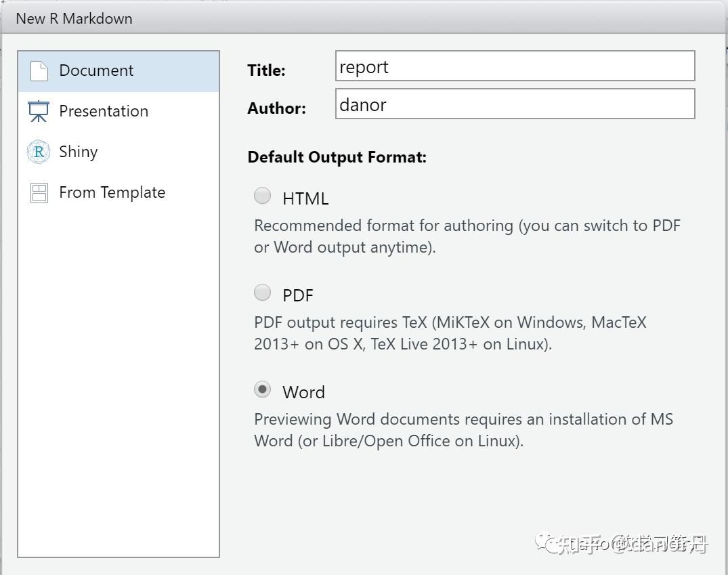Image resolution: width=728 pixels, height=575 pixels.
Task: Click the From Template layout icon
Action: click(39, 193)
